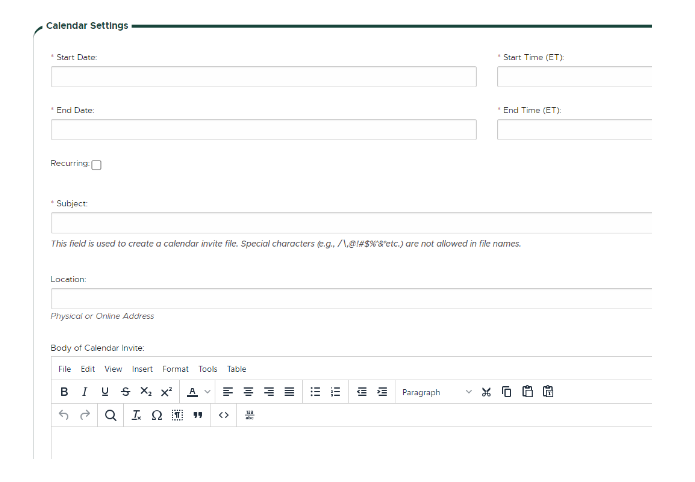Click the strikethrough icon

pyautogui.click(x=125, y=392)
